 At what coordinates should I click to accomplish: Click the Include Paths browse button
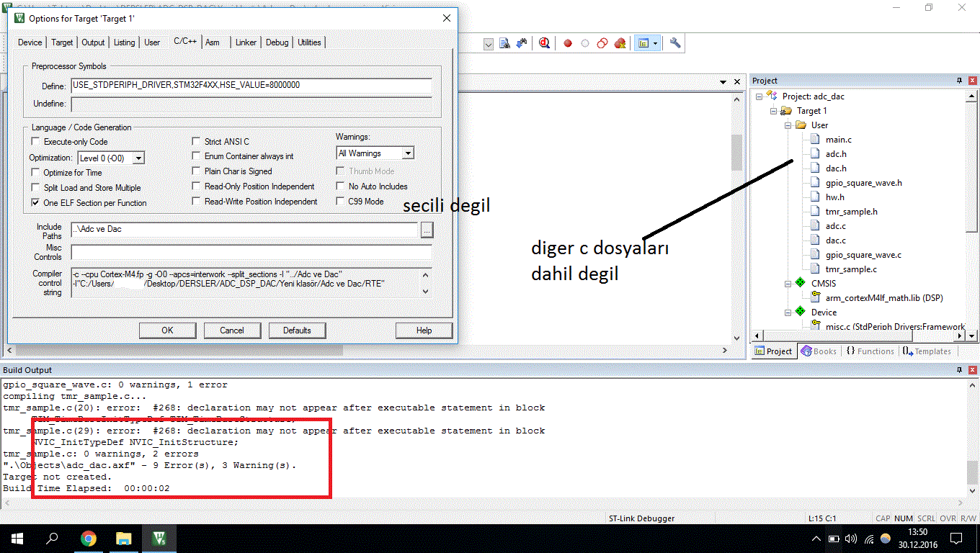pos(427,230)
